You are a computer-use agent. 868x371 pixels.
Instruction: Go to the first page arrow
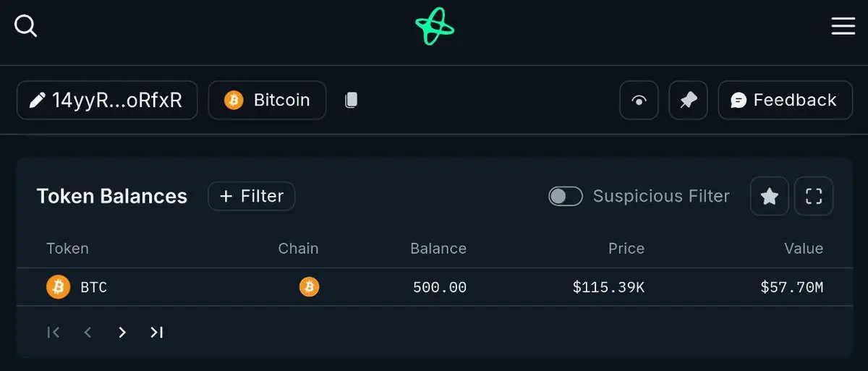tap(53, 332)
